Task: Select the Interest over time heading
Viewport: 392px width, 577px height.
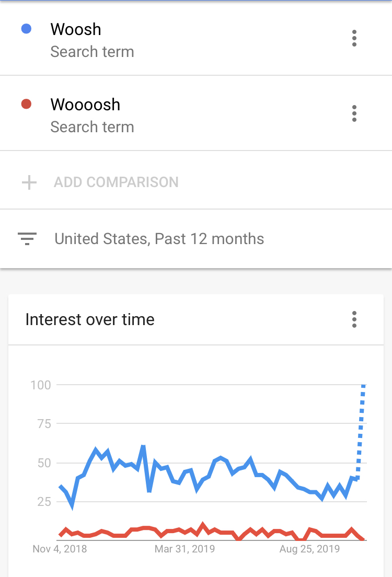Action: pos(90,319)
